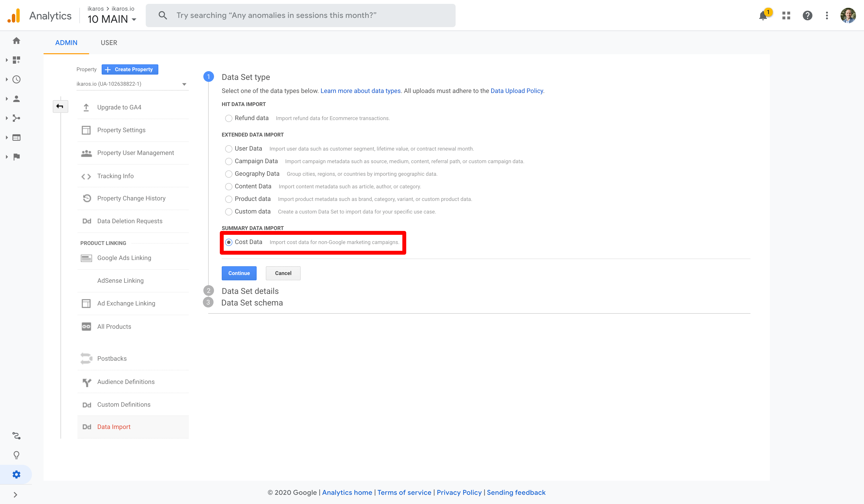Click the back arrow column button
This screenshot has width=864, height=504.
(x=60, y=106)
